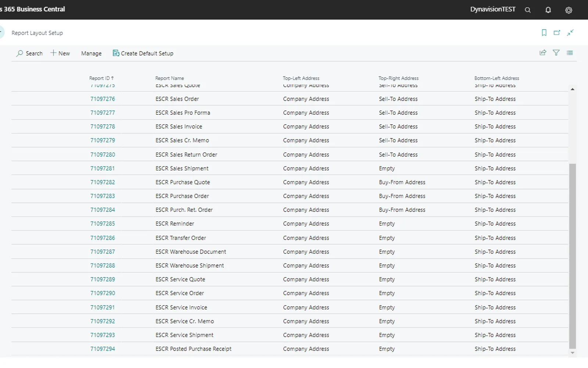
Task: Click Buy-From Address in Purchase Quote row
Action: (x=402, y=183)
